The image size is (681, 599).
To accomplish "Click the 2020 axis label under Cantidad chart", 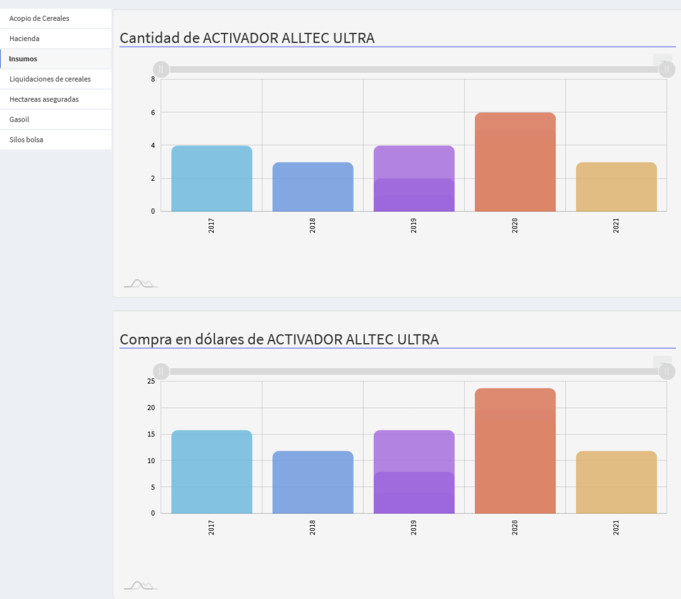I will tap(515, 226).
